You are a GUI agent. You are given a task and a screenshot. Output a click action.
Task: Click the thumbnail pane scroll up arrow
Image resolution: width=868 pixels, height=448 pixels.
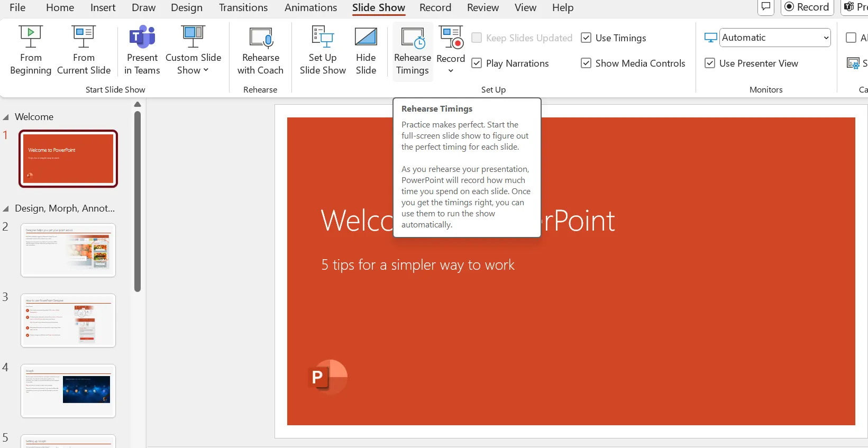point(138,104)
